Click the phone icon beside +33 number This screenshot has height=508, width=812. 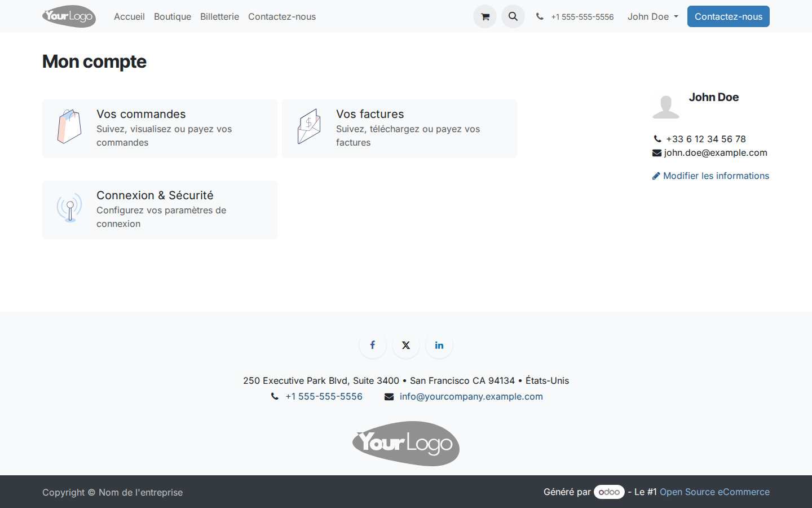[657, 139]
